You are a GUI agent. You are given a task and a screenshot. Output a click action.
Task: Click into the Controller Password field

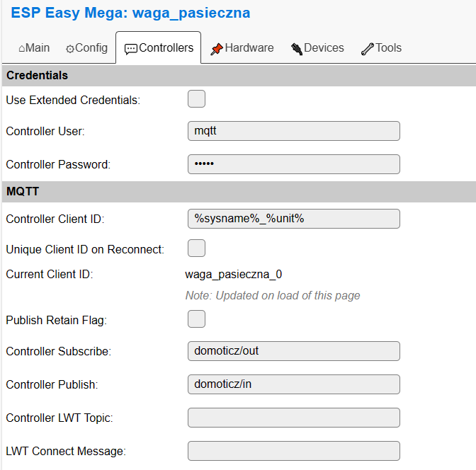[293, 164]
